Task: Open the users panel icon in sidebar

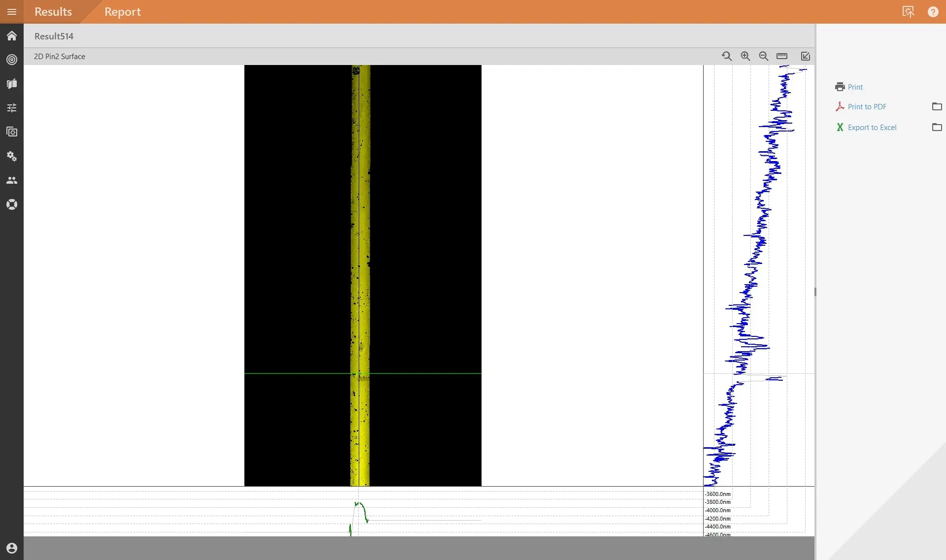Action: click(x=11, y=180)
